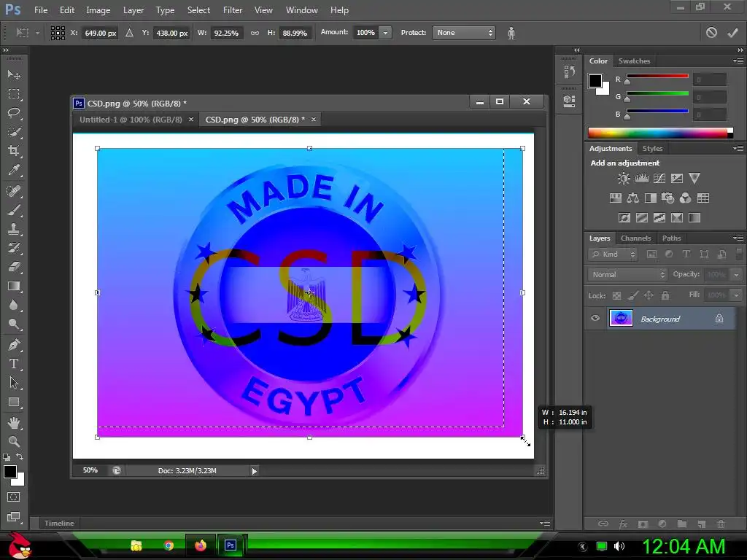Add a Vibrance adjustment
Image resolution: width=747 pixels, height=560 pixels.
(694, 179)
